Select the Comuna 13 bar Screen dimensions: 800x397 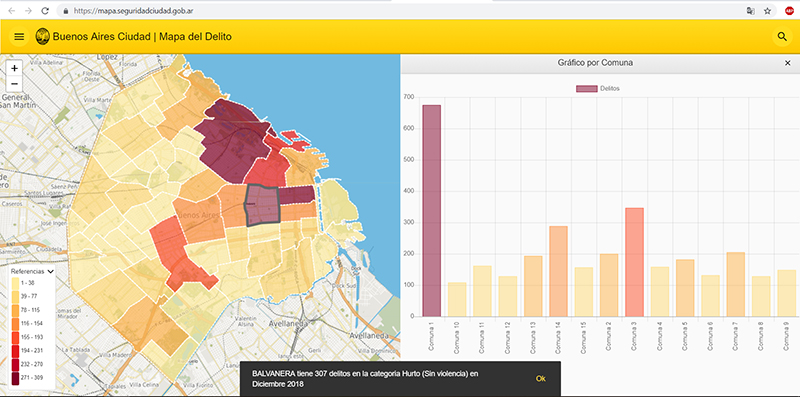pyautogui.click(x=533, y=286)
